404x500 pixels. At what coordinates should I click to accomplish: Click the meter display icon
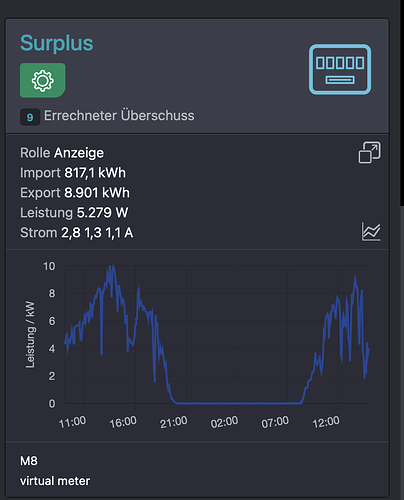click(340, 69)
